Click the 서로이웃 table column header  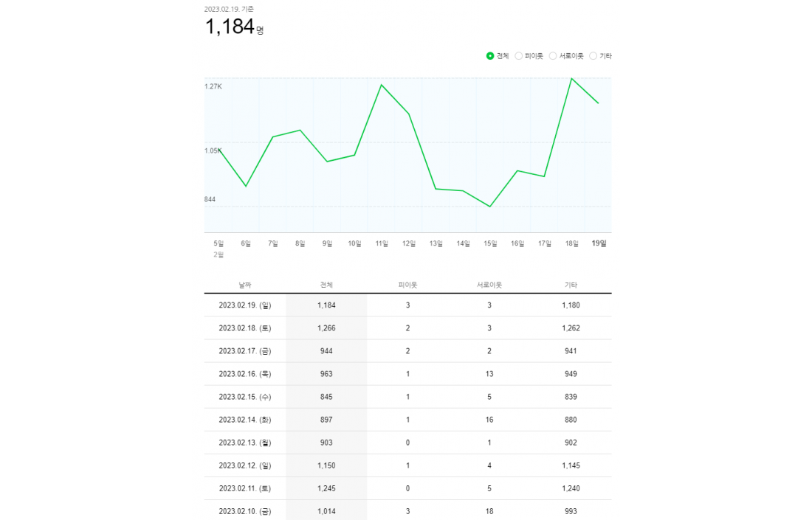(489, 285)
